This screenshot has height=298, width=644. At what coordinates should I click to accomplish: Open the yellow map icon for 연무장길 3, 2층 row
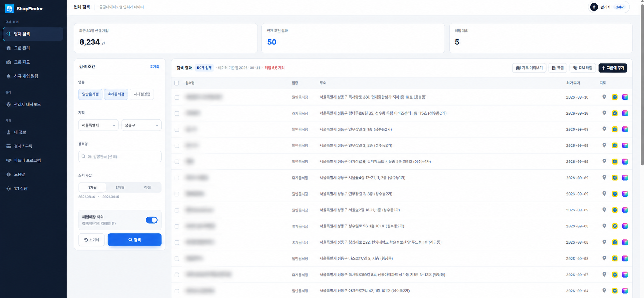point(615,145)
